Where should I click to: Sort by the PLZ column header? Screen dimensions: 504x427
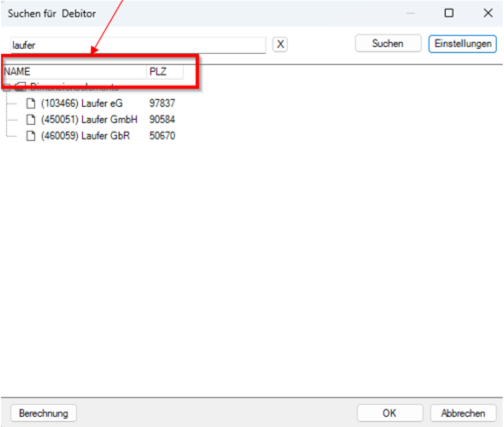[x=165, y=71]
